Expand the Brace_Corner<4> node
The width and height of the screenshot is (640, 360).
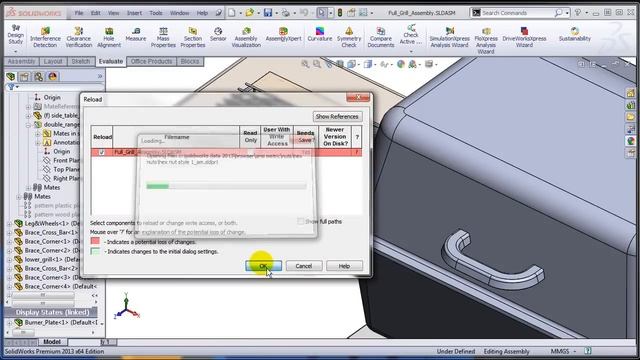[9, 287]
